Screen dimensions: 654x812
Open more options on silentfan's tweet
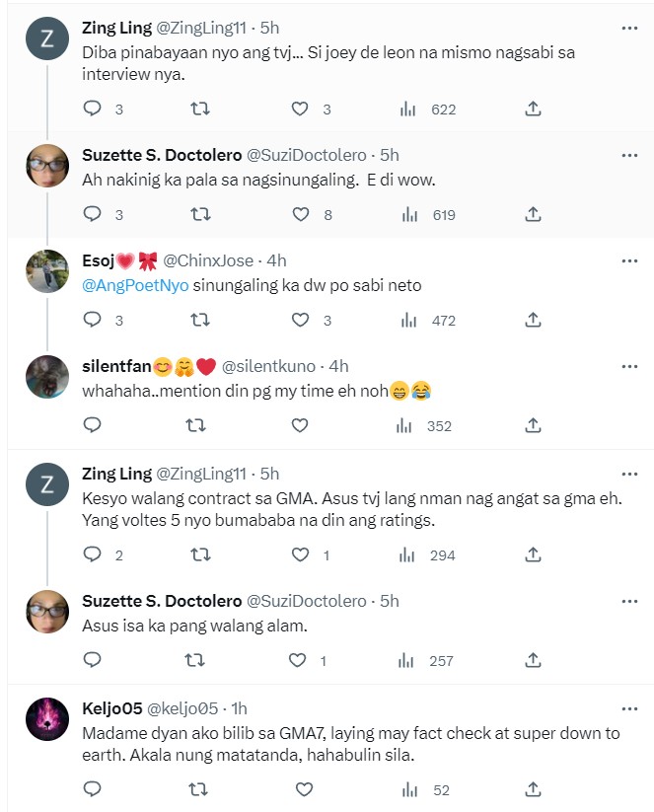coord(629,366)
